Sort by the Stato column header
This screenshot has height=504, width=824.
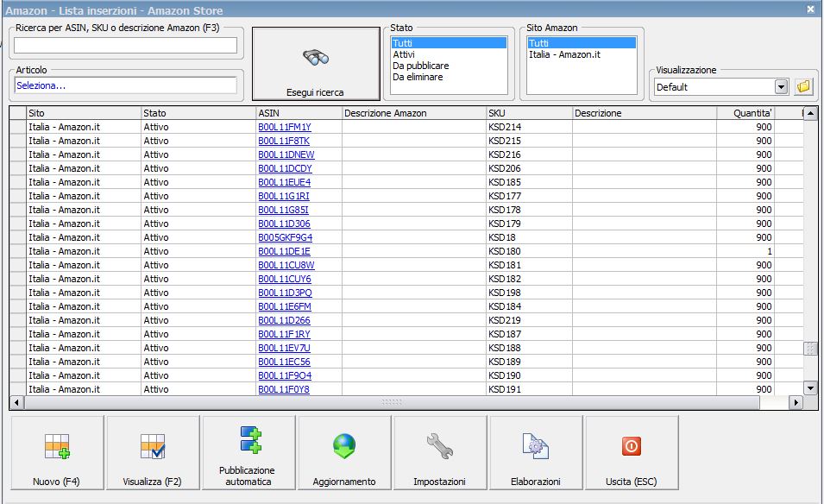tap(198, 113)
